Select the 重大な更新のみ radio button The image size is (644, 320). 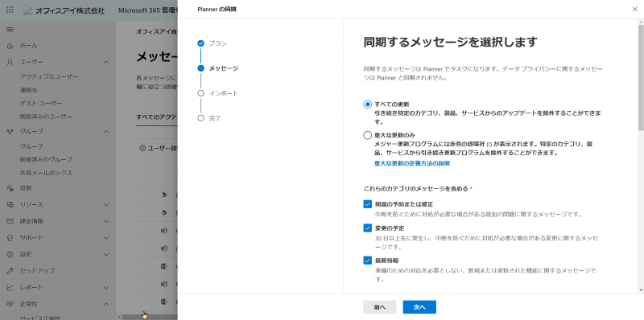[368, 135]
